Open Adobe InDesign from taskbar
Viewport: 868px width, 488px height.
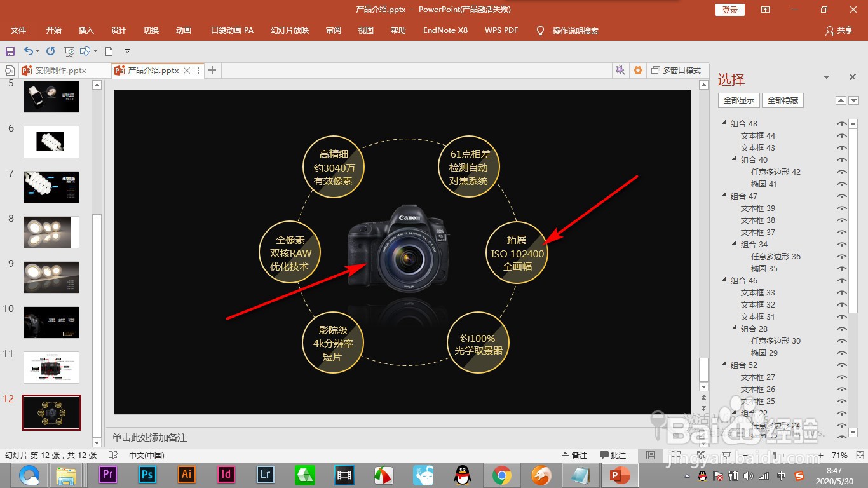point(226,474)
